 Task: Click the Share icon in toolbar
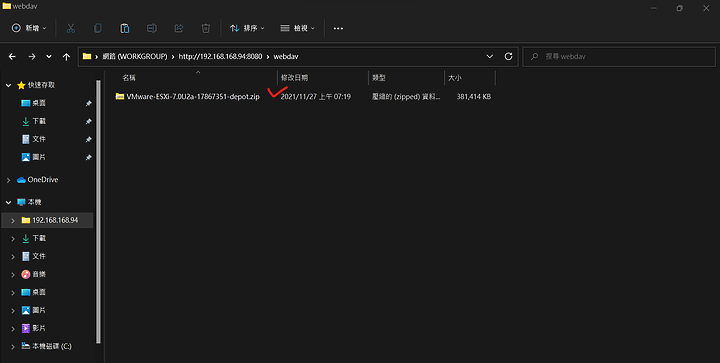pos(179,28)
